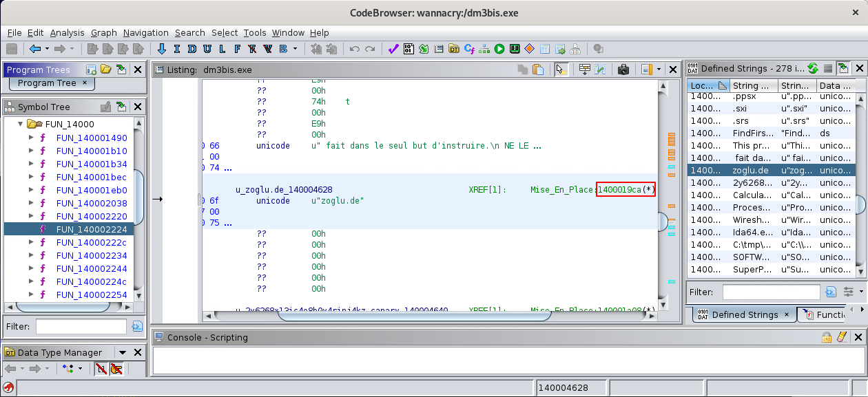This screenshot has height=397, width=868.
Task: Open the Data Type Manager menu dropdown arrow
Action: (123, 353)
